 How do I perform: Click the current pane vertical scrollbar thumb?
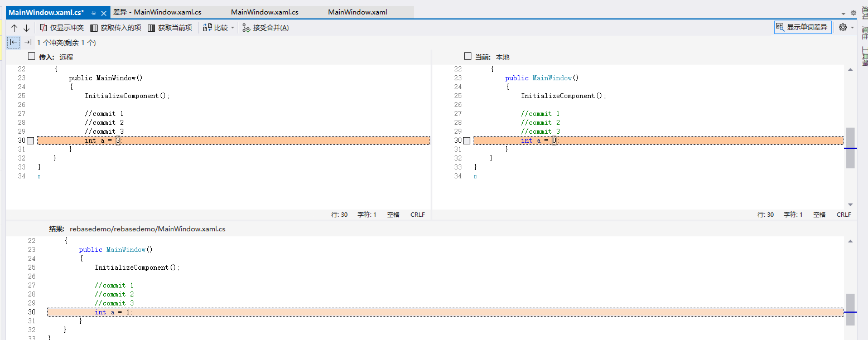click(850, 148)
